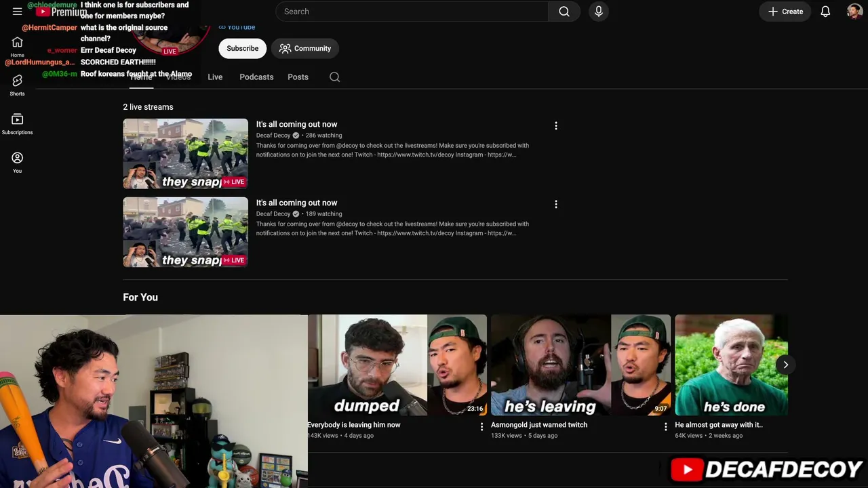
Task: Click the "For You" section heading
Action: pyautogui.click(x=140, y=298)
